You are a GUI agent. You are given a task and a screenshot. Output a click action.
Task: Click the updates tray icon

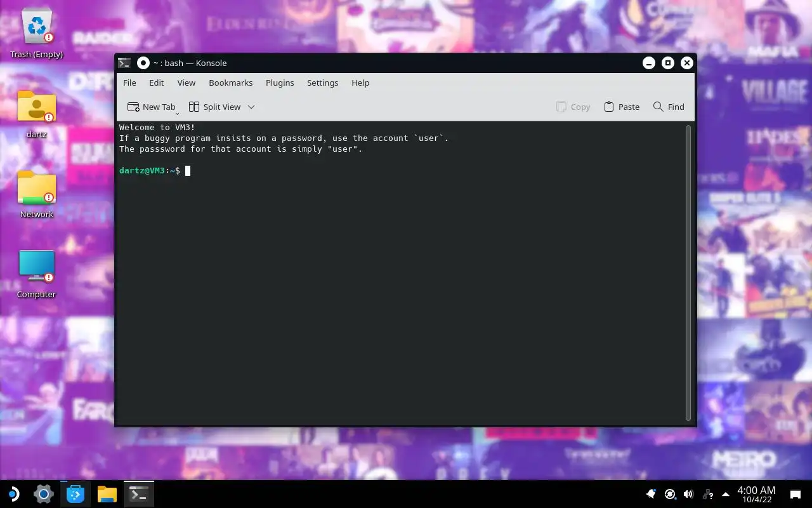tap(670, 494)
